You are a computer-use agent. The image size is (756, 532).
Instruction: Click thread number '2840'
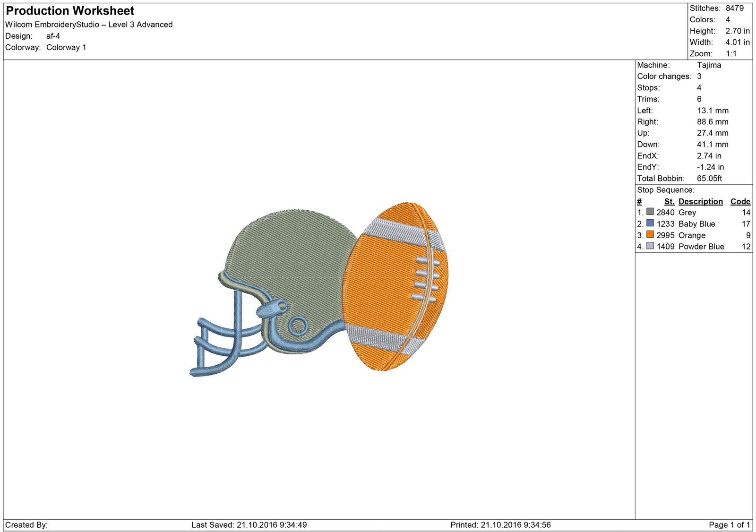coord(665,213)
